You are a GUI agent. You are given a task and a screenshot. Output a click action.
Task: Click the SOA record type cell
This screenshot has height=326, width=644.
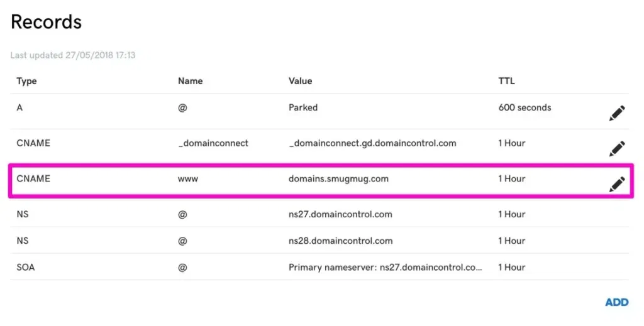26,267
